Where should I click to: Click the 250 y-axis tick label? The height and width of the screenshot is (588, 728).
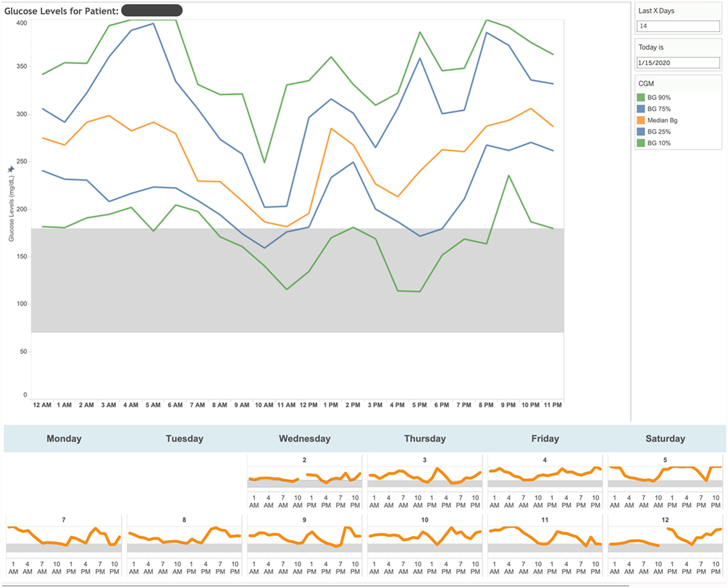coord(22,162)
